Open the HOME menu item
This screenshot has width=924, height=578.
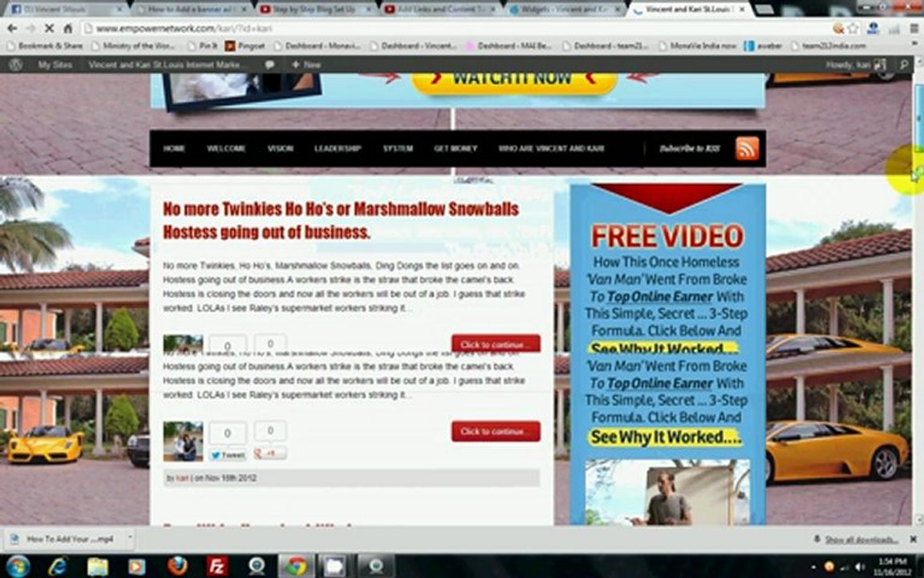click(174, 149)
